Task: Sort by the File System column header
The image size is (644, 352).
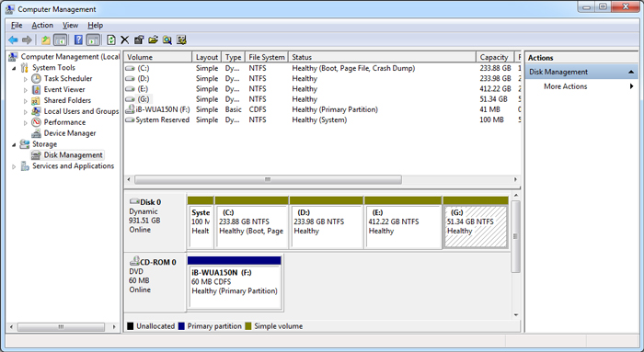Action: [x=267, y=57]
